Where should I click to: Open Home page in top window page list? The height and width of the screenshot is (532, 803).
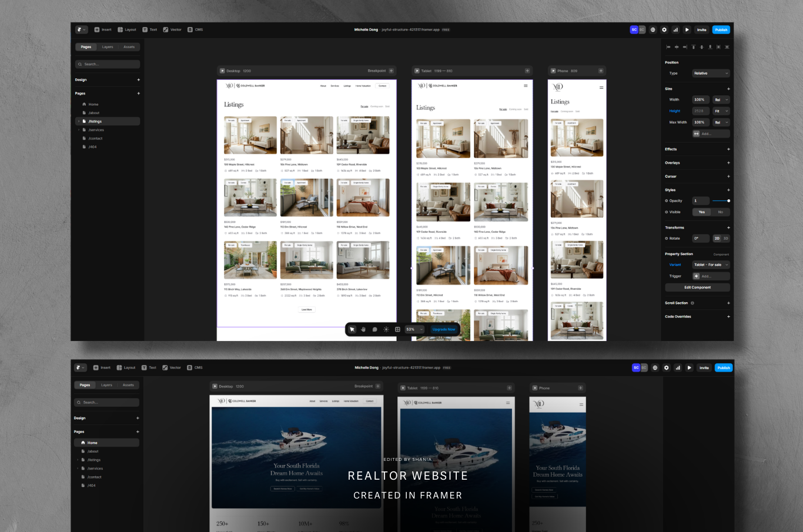point(108,104)
